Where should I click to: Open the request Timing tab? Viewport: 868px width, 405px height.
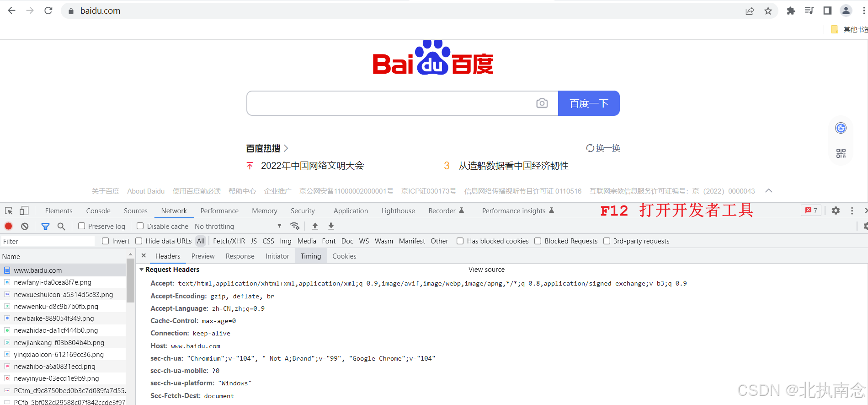[x=311, y=256]
